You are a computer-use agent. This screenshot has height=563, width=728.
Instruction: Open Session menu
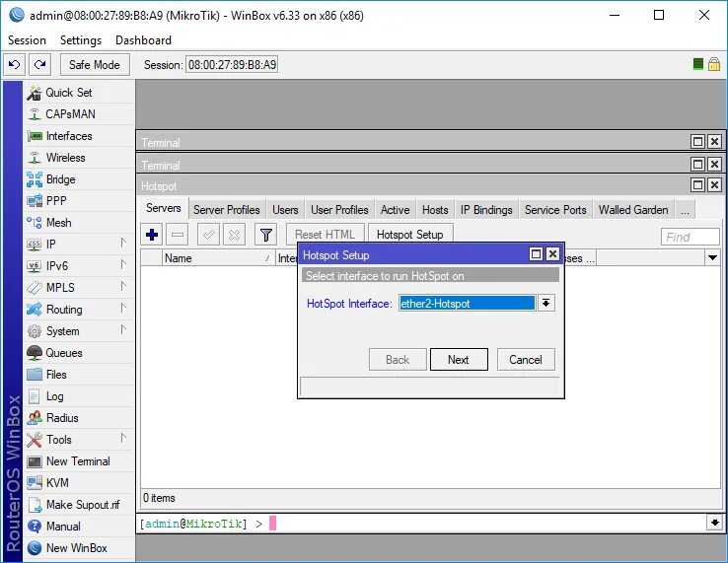point(27,40)
